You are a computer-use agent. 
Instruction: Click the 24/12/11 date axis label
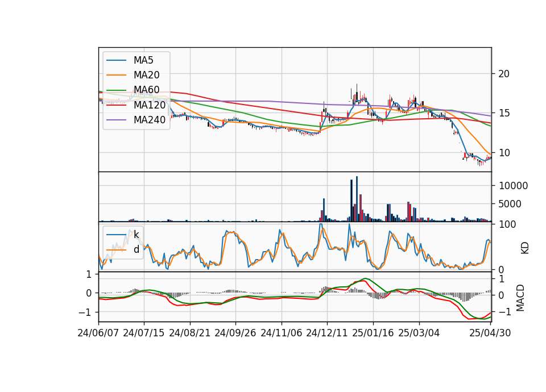[x=327, y=333]
